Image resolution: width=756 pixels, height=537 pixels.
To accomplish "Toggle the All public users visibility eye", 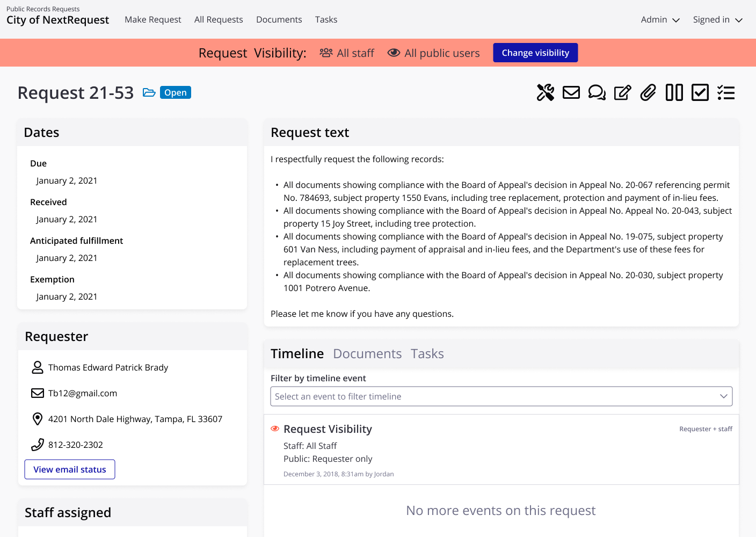I will [394, 53].
